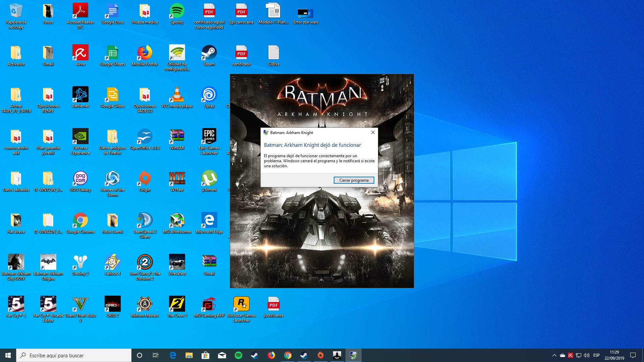Select the GRID 2 desktop icon
644x362 pixels.
[x=112, y=307]
